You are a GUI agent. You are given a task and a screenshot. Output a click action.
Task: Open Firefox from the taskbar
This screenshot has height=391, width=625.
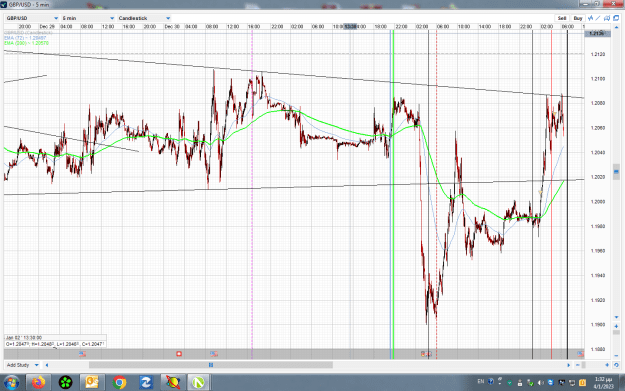pyautogui.click(x=39, y=383)
